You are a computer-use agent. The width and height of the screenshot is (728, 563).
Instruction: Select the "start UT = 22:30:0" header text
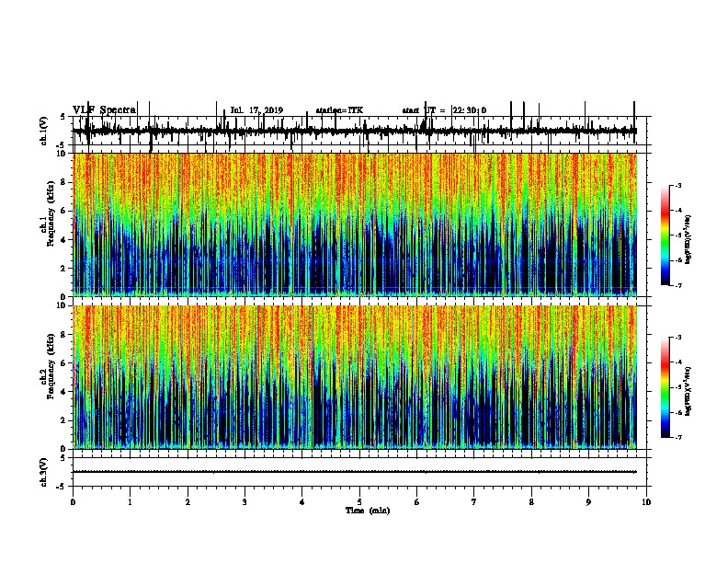click(x=444, y=110)
